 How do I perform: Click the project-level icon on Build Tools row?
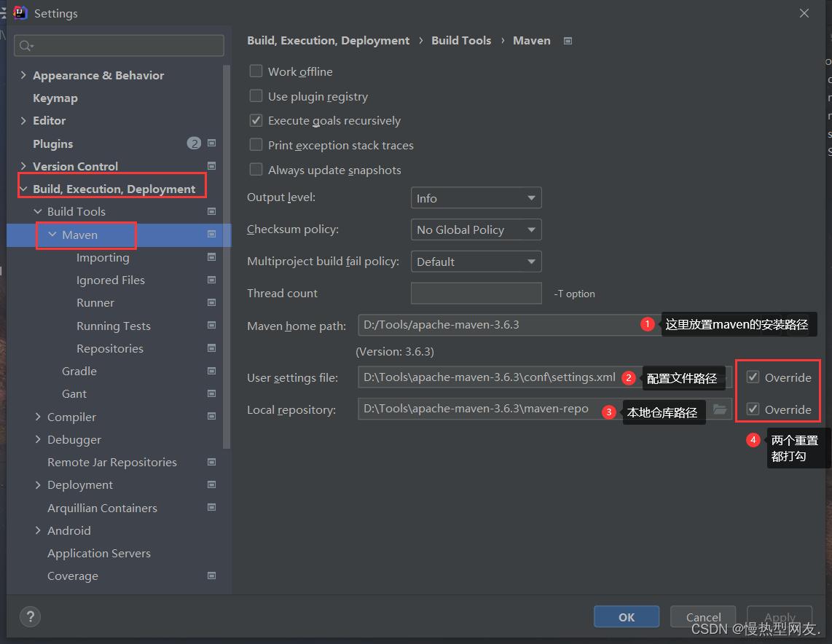point(212,212)
